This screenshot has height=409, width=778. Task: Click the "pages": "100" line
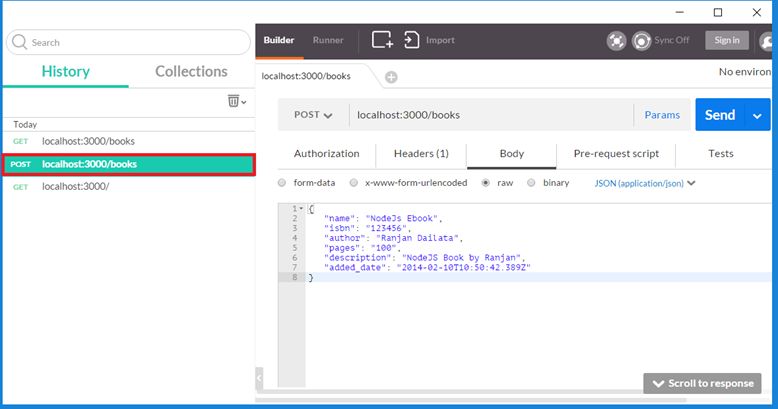click(x=362, y=248)
